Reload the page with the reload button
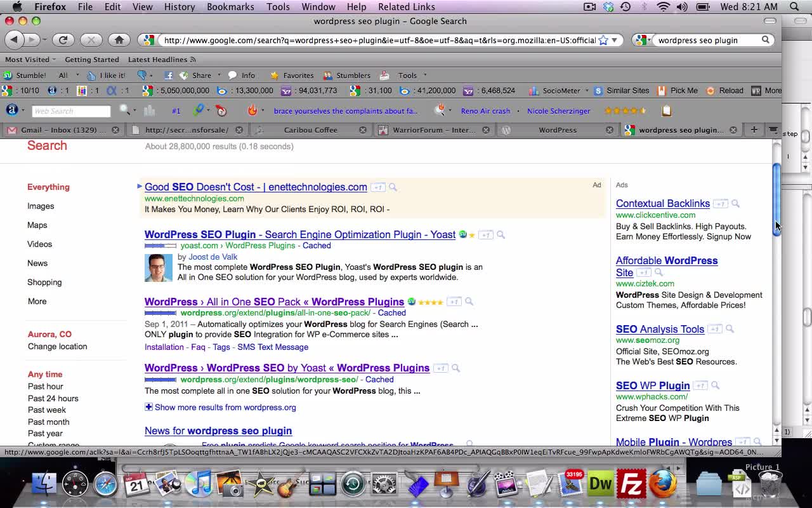 pyautogui.click(x=63, y=40)
